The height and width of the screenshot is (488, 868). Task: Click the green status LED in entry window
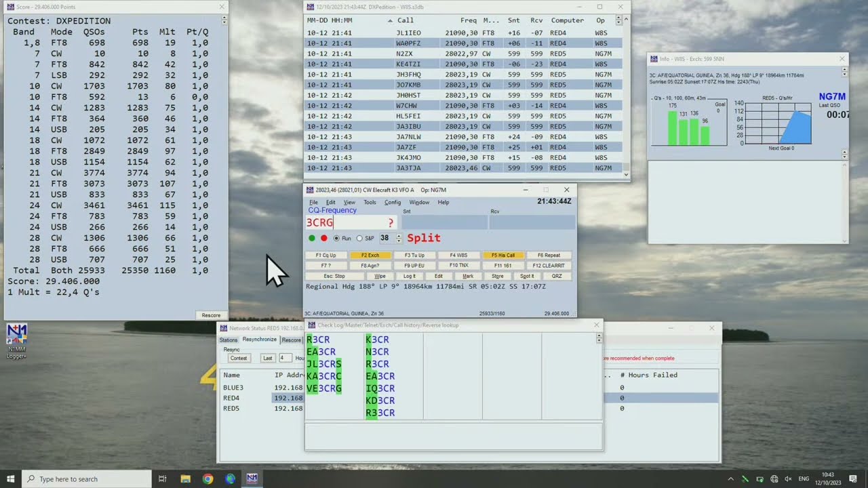(x=312, y=239)
